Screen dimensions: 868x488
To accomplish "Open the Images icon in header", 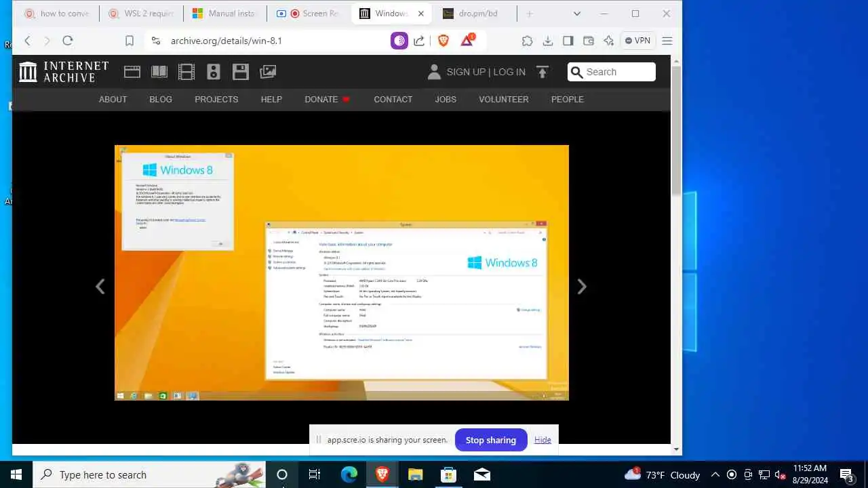I will pos(268,71).
